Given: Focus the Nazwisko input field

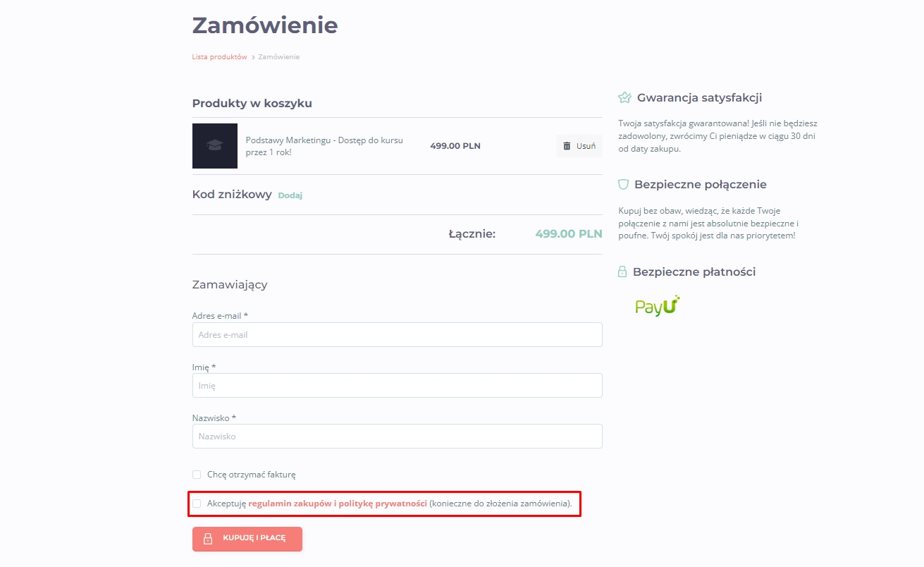Looking at the screenshot, I should (398, 437).
